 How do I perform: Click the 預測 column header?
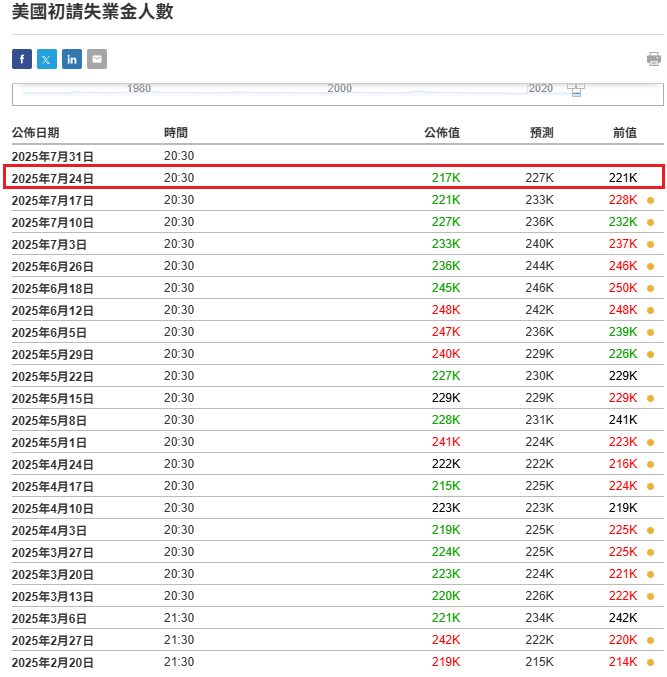[x=541, y=133]
